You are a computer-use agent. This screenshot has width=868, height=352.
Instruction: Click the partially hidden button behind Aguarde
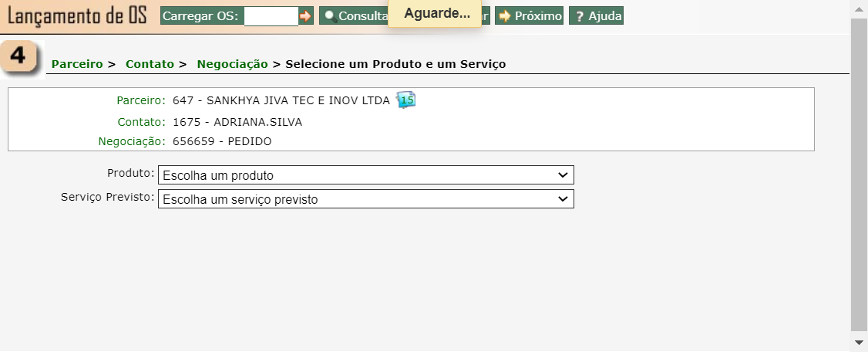[485, 16]
